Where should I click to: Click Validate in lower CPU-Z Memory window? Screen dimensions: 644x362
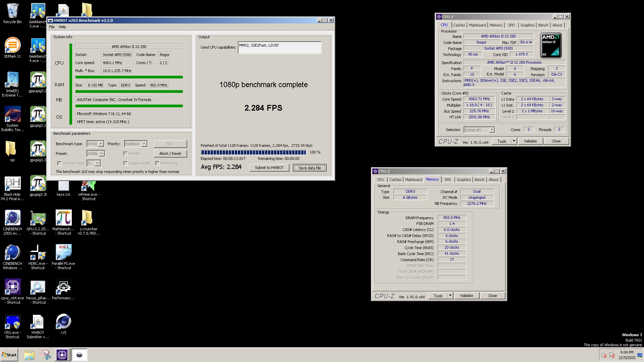(x=467, y=296)
